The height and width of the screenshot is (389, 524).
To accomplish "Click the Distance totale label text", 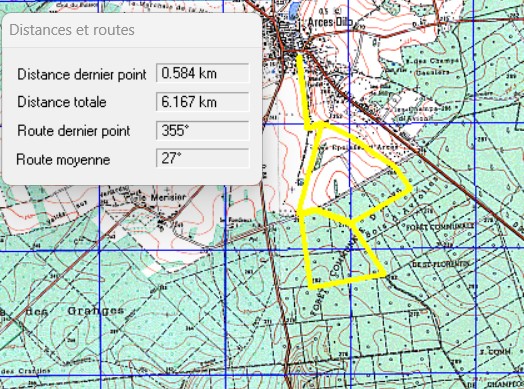I will [x=62, y=102].
